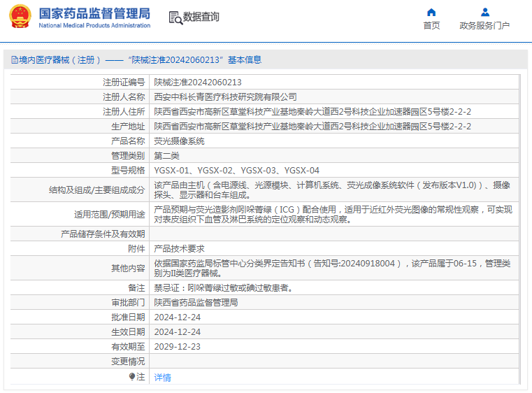Select 西安中科长青医疗科技研究院有限公司 cell
Image resolution: width=532 pixels, height=393 pixels.
tap(225, 97)
